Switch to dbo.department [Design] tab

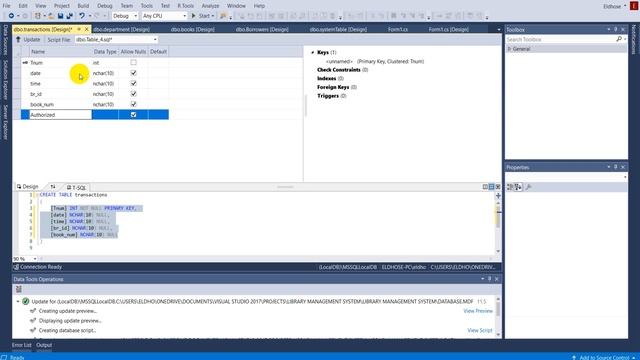pyautogui.click(x=121, y=29)
